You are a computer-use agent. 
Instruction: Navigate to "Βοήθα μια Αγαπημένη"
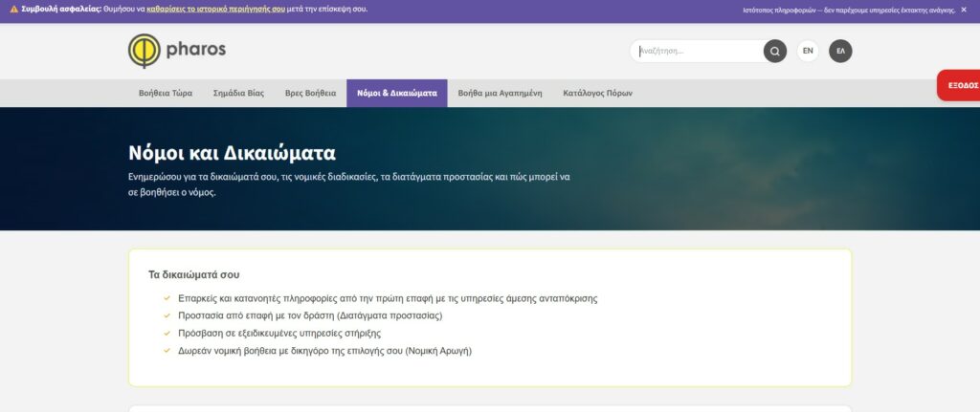pos(500,94)
